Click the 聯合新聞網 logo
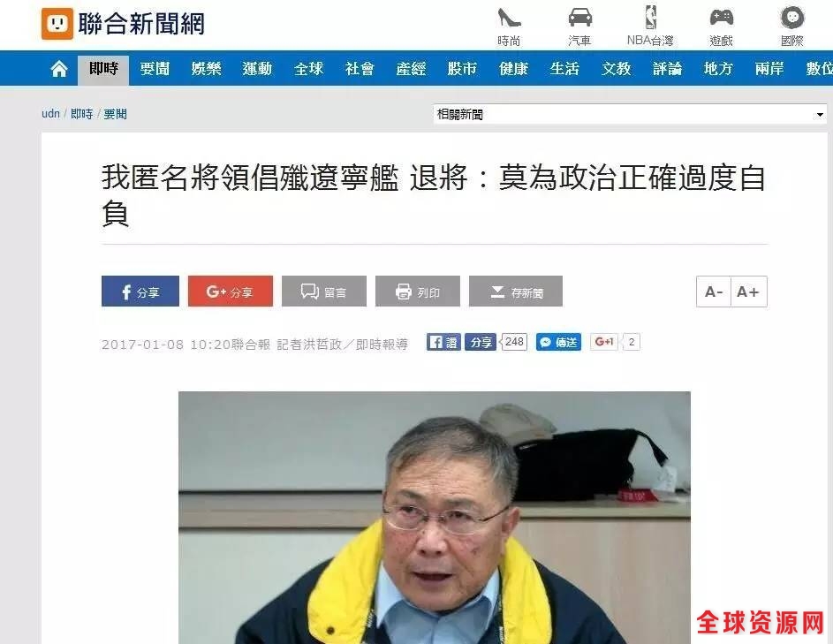The image size is (833, 644). 123,23
